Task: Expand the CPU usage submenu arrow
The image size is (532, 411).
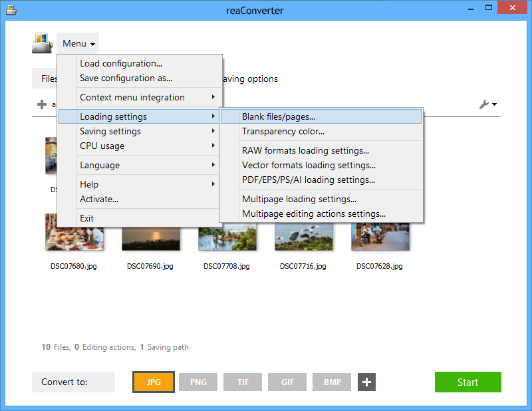Action: [x=213, y=146]
